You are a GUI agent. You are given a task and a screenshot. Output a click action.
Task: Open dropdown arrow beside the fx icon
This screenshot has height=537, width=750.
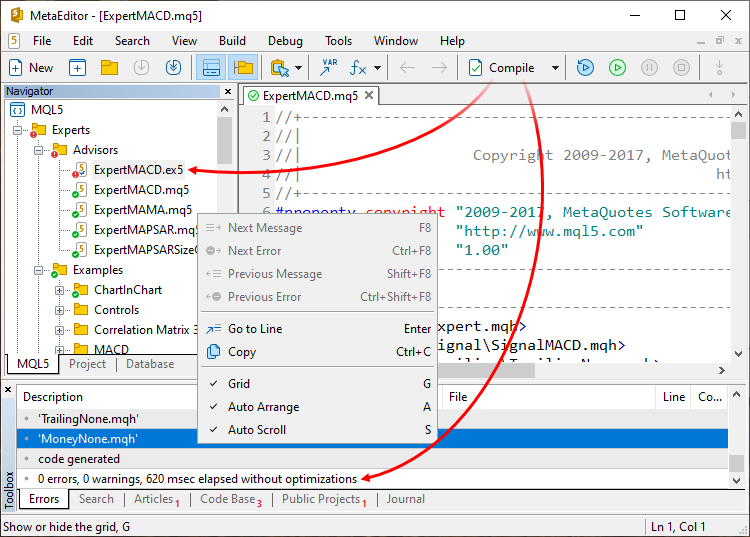377,68
